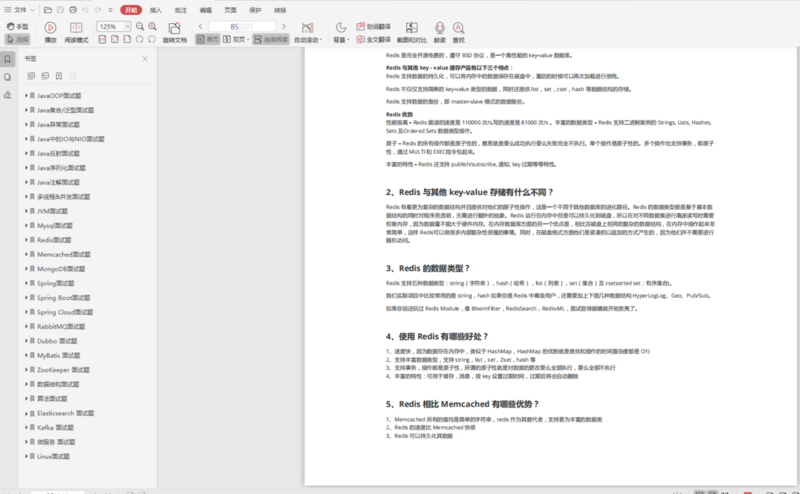The height and width of the screenshot is (494, 800).
Task: Enable 手型 hand tool
Action: (17, 27)
